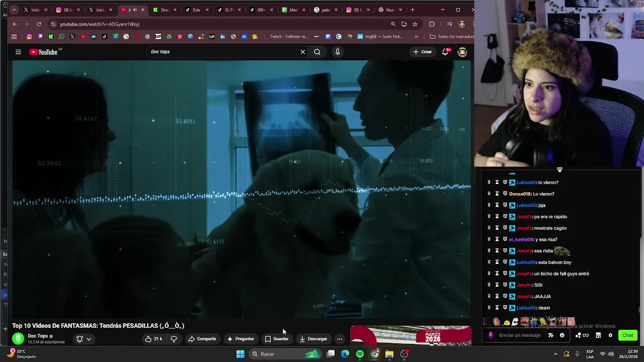Dislike the video

click(174, 339)
